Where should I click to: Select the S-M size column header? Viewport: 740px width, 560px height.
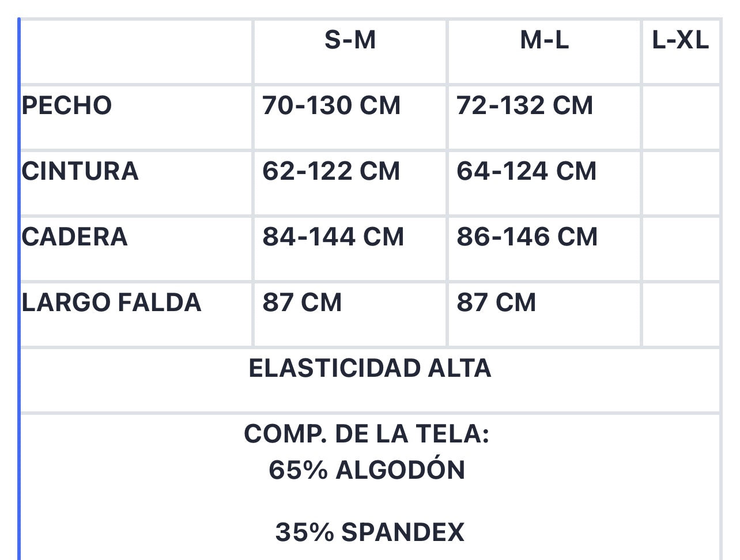(x=350, y=40)
